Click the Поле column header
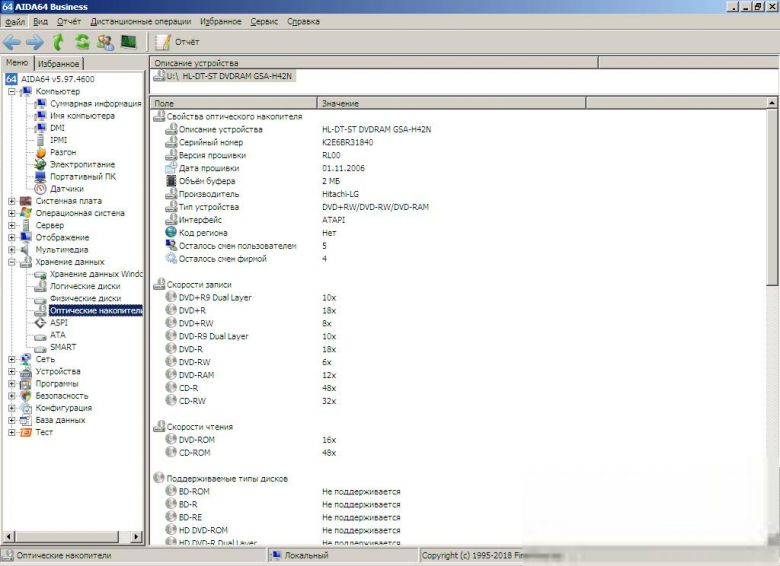 (233, 103)
